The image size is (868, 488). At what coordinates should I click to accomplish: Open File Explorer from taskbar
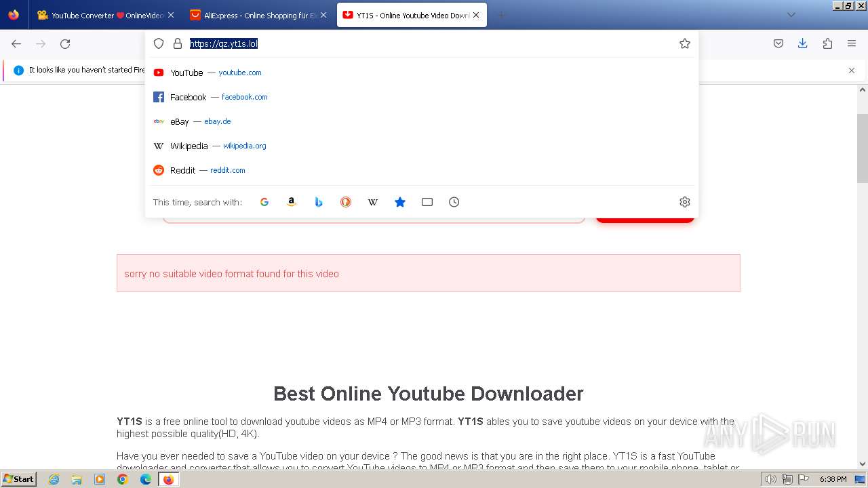tap(77, 479)
